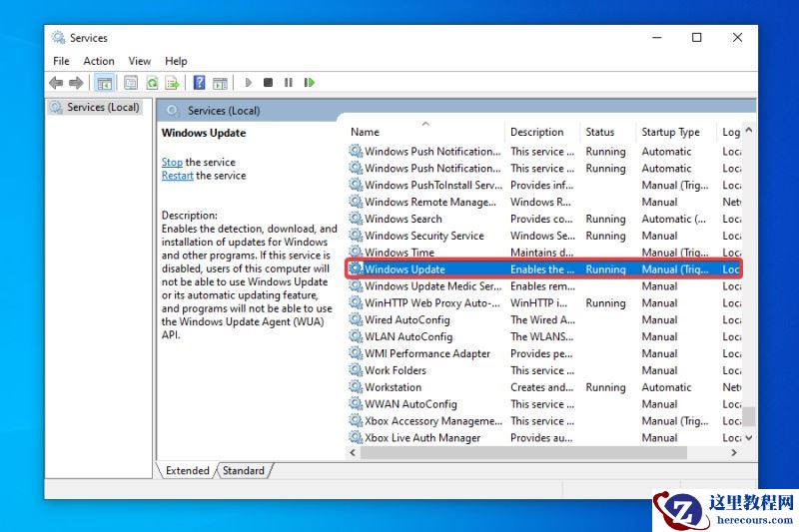Click gear icon of Workstation service
The width and height of the screenshot is (799, 532).
pyautogui.click(x=356, y=387)
